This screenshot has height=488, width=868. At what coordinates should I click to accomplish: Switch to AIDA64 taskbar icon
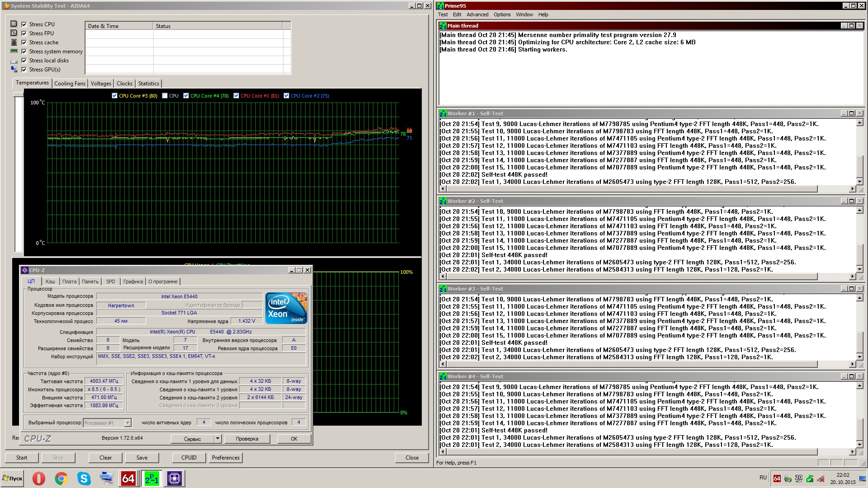click(128, 478)
